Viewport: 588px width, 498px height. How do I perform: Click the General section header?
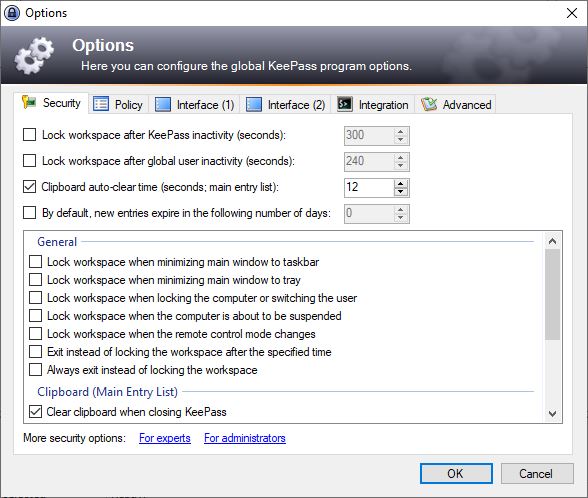tap(57, 242)
